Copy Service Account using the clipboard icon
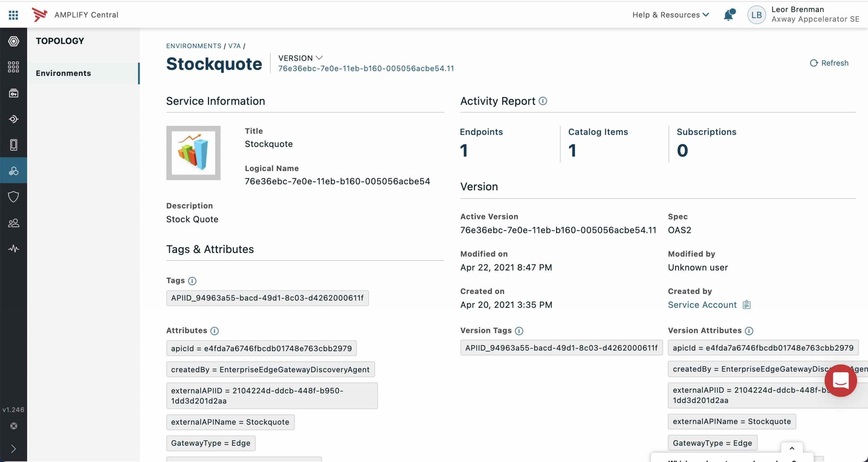Image resolution: width=868 pixels, height=462 pixels. click(x=747, y=305)
